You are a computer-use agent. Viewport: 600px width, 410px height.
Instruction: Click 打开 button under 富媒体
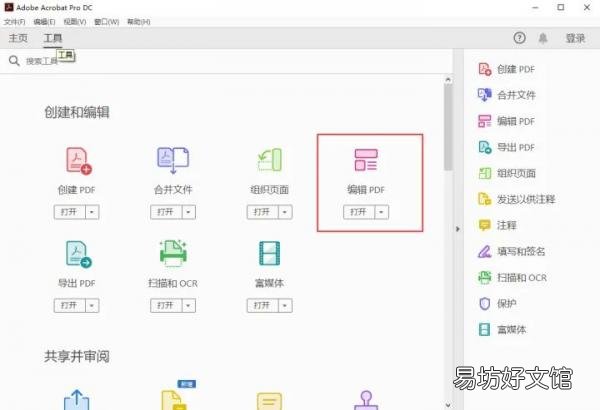click(x=262, y=305)
